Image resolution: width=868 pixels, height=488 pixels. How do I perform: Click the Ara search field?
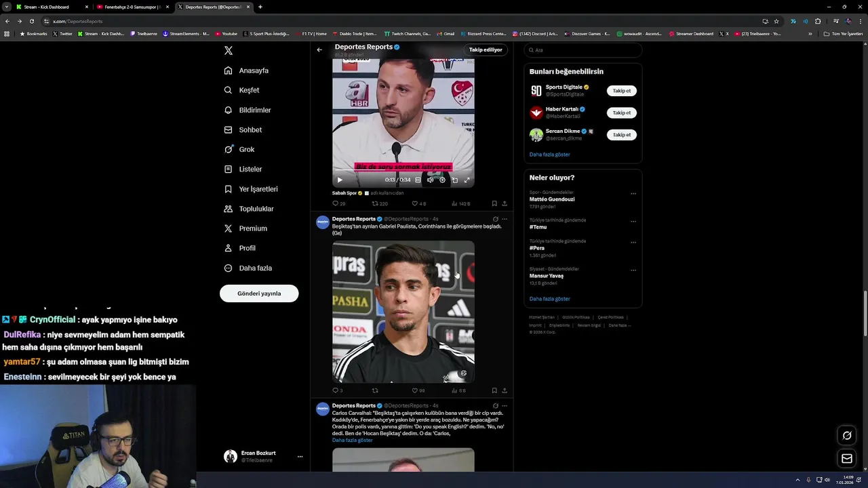(x=583, y=50)
